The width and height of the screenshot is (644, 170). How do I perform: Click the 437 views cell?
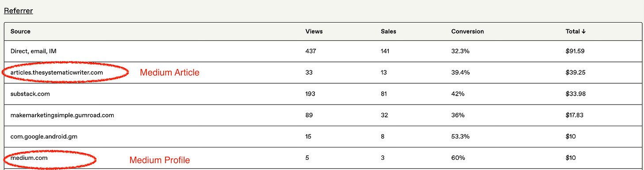click(x=312, y=51)
